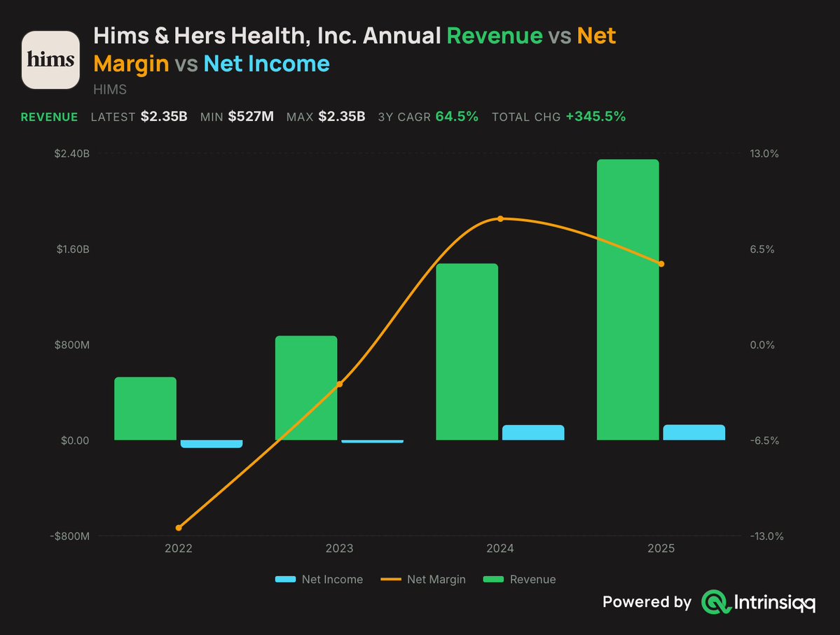Click the MIN $527M value
The height and width of the screenshot is (635, 840).
click(251, 117)
